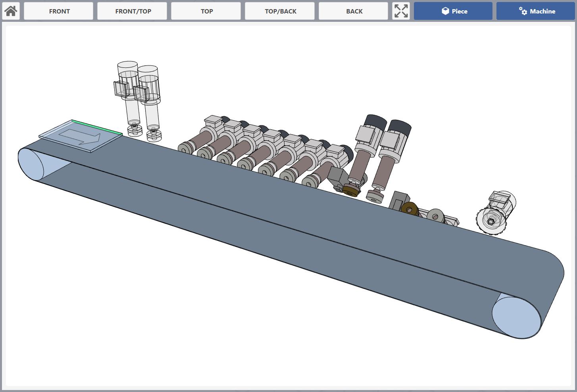Switch to FRONT view
Screen dimensions: 577x392
pos(59,11)
